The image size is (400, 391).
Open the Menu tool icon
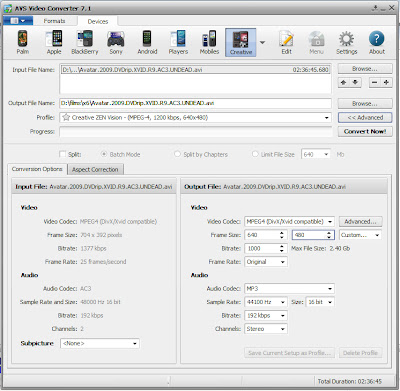tap(316, 42)
